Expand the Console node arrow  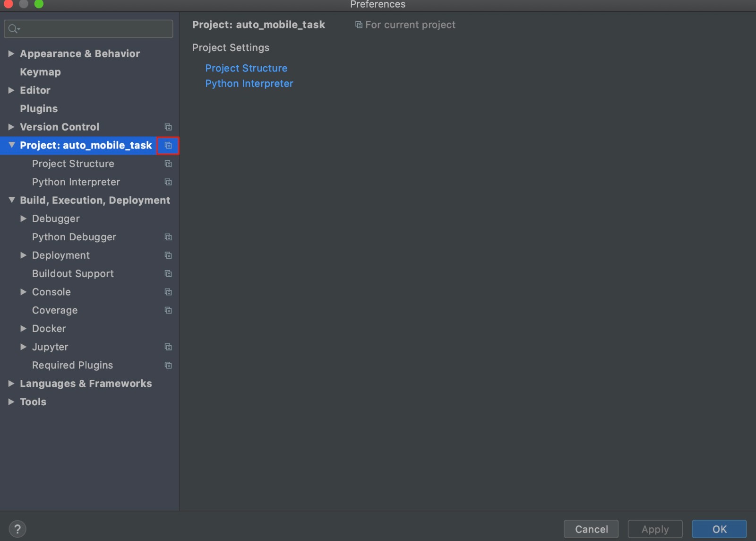click(23, 292)
